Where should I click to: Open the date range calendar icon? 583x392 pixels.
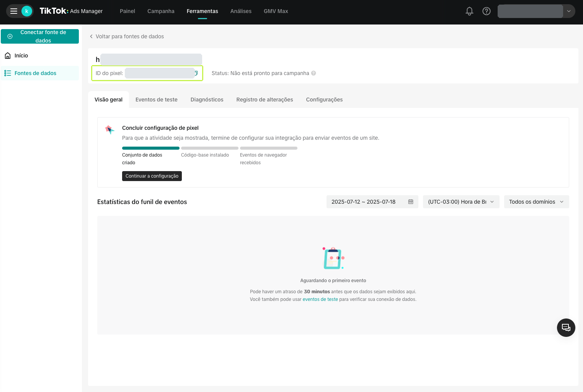411,202
